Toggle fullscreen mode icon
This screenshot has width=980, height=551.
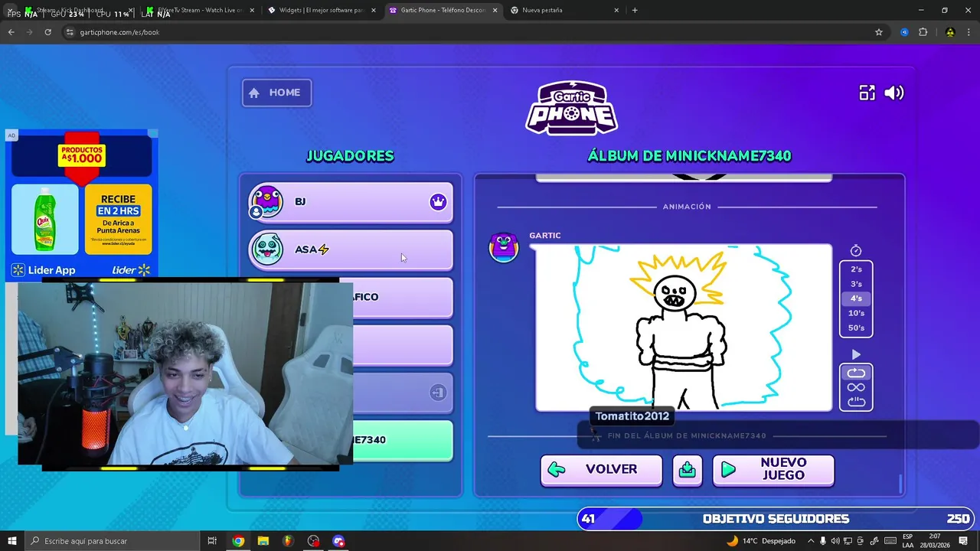(867, 93)
